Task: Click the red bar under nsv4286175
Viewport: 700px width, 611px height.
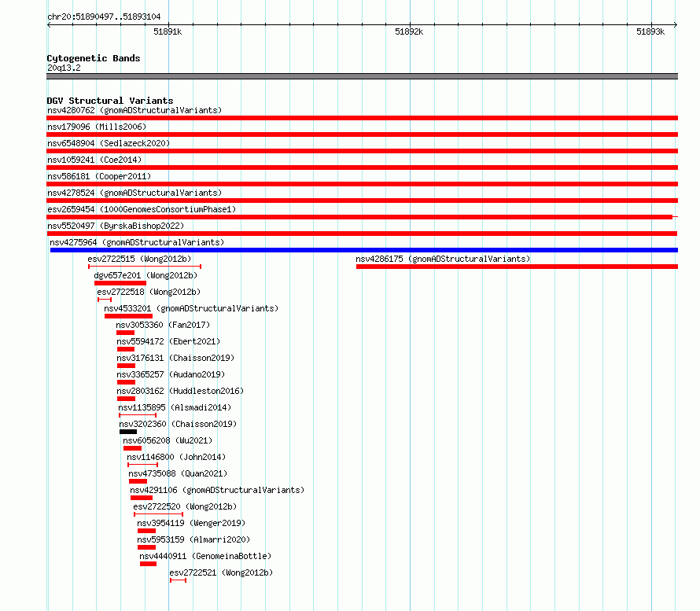Action: coord(517,267)
